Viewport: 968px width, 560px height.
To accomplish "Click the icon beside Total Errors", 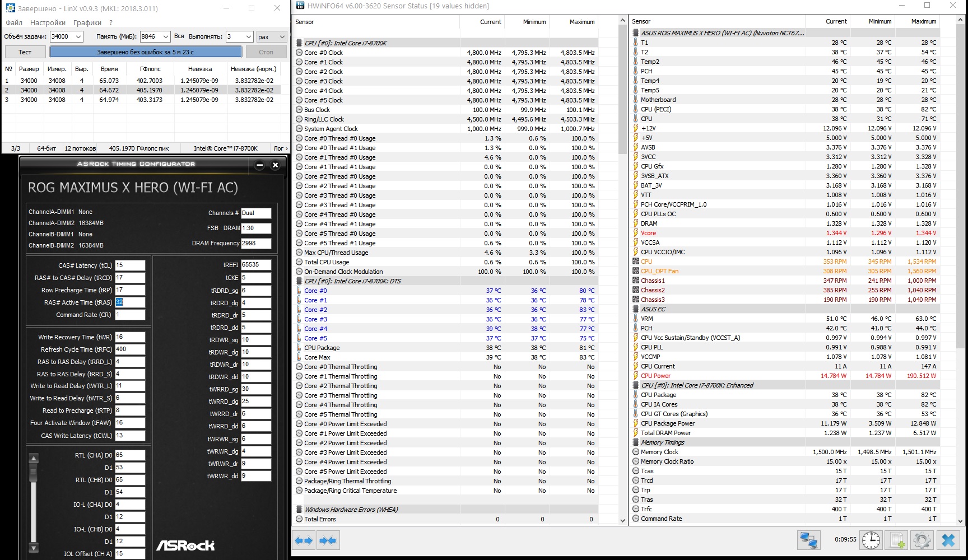I will point(299,519).
